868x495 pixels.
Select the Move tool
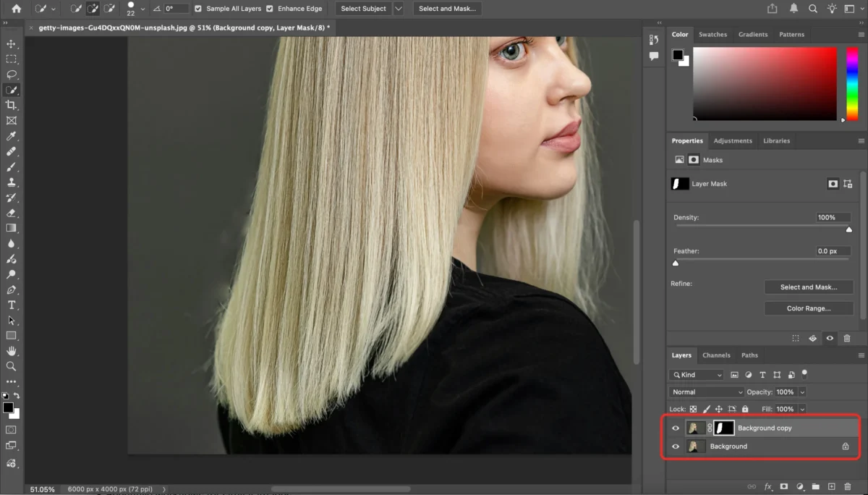click(11, 43)
